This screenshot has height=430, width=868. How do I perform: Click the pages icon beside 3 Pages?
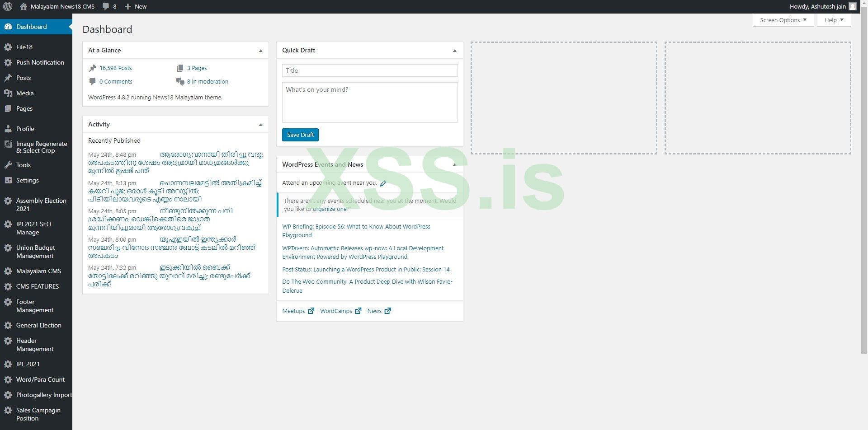pyautogui.click(x=180, y=68)
